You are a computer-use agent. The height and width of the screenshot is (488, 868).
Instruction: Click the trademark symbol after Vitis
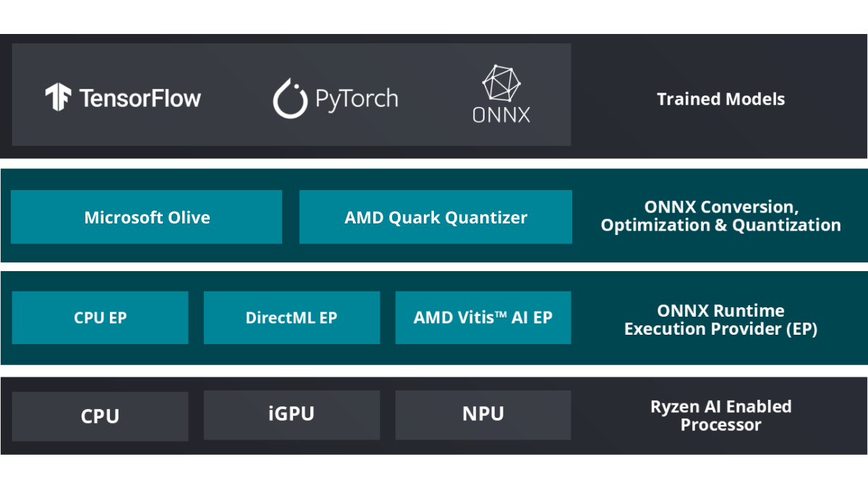tap(498, 314)
